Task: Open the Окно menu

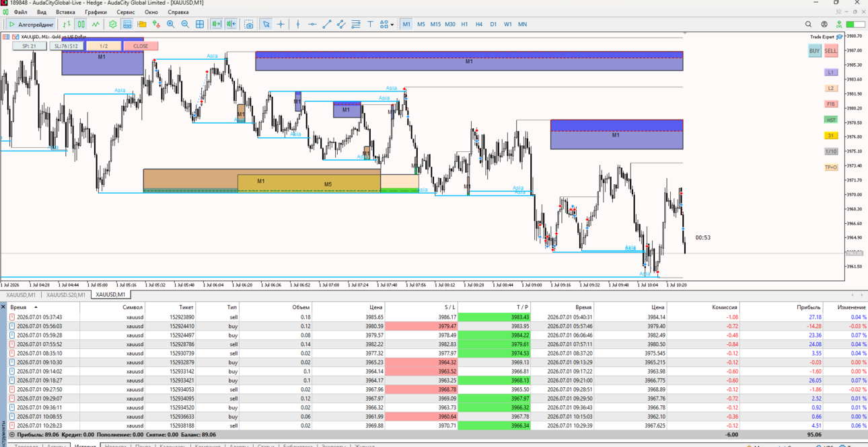Action: tap(151, 12)
